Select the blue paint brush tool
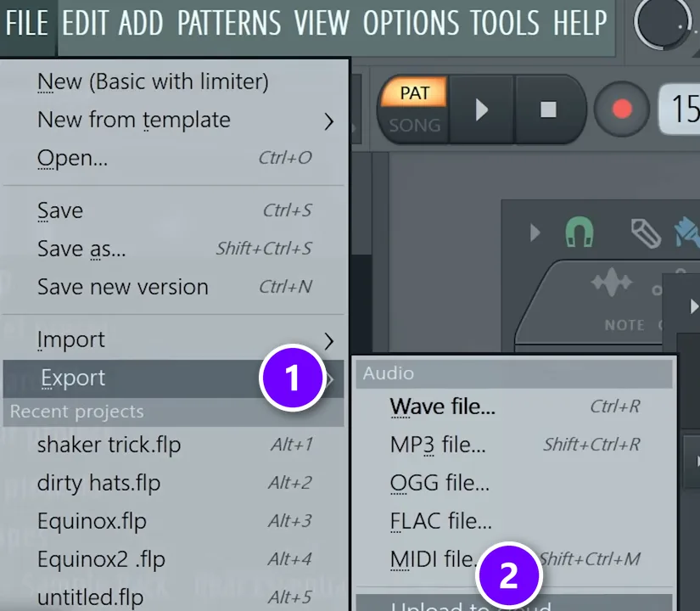 [687, 232]
